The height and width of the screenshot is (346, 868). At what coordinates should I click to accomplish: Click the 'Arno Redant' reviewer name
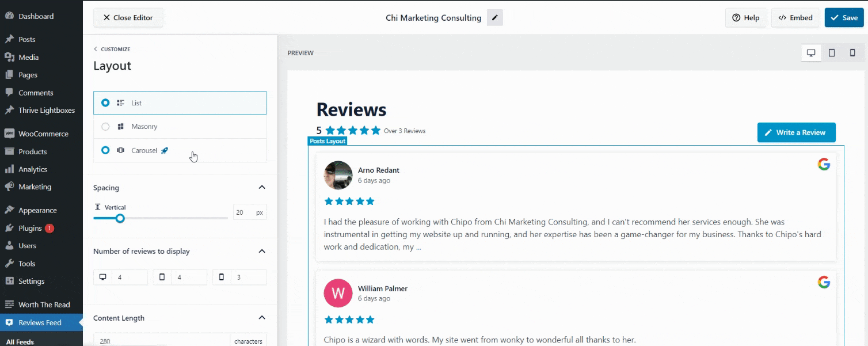(x=379, y=170)
